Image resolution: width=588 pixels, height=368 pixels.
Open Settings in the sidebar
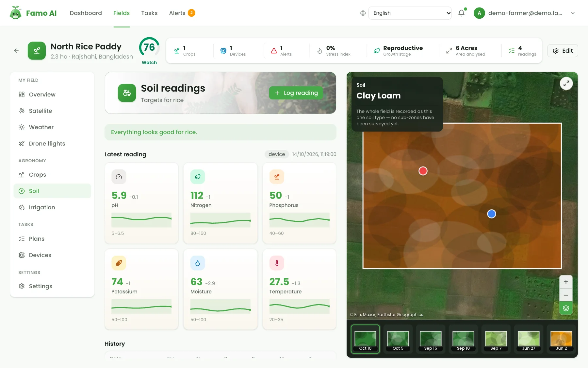coord(52,286)
